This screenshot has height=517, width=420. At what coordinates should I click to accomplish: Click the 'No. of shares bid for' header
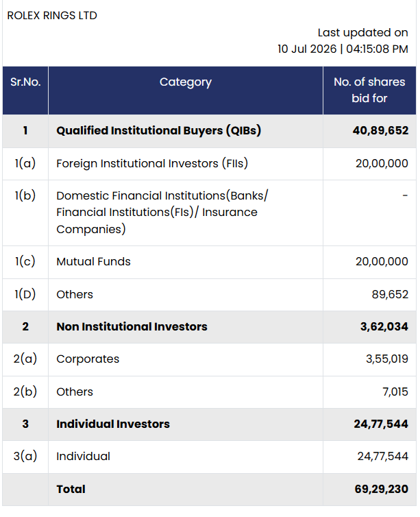pos(369,90)
